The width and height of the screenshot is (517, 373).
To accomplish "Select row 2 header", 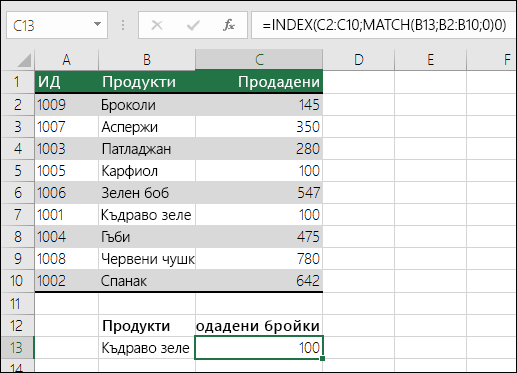I will tap(17, 105).
